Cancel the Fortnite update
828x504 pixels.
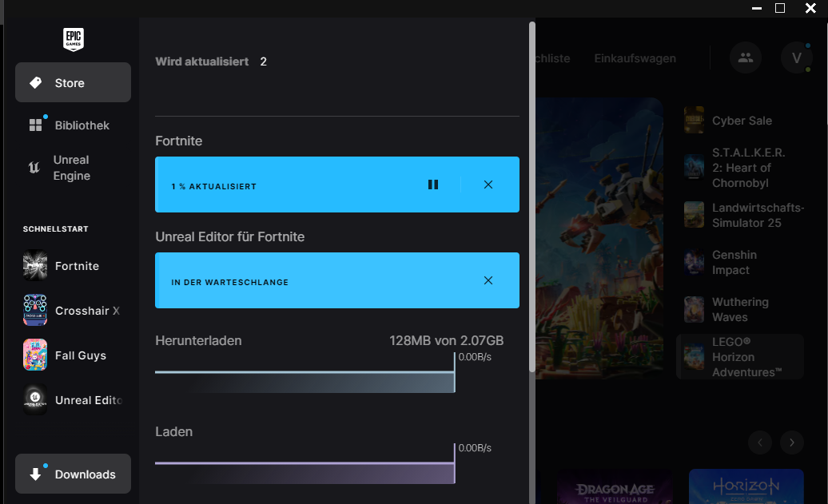coord(488,185)
